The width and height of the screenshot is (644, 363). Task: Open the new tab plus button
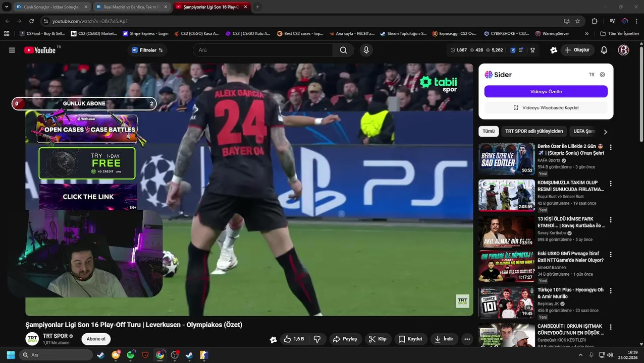point(257,7)
